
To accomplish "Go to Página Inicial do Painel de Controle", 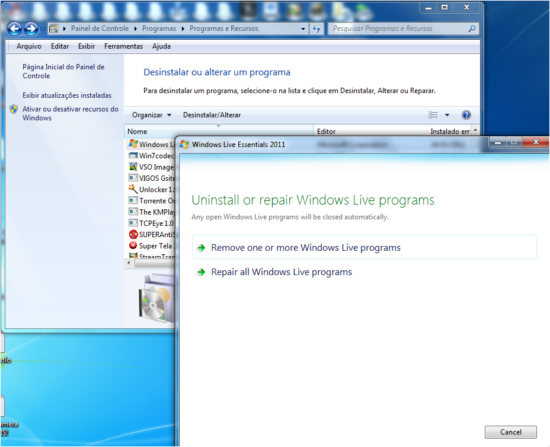I will 63,71.
